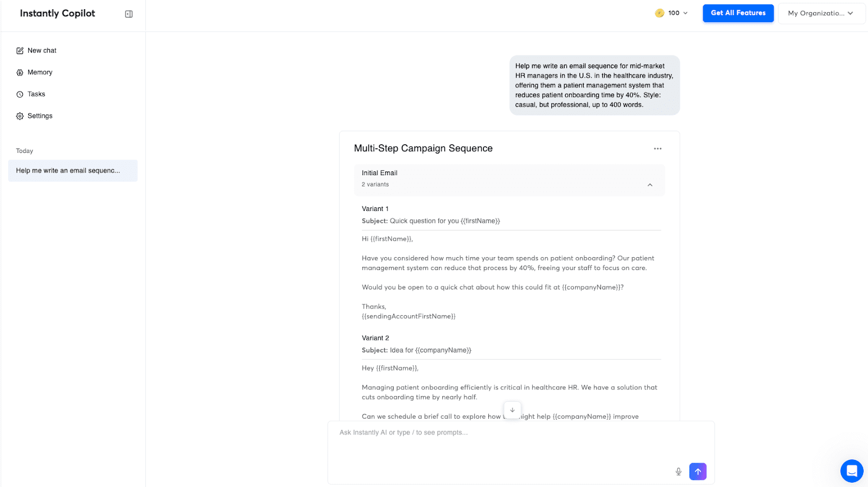The image size is (868, 487).
Task: Collapse the sidebar panel icon
Action: 129,14
